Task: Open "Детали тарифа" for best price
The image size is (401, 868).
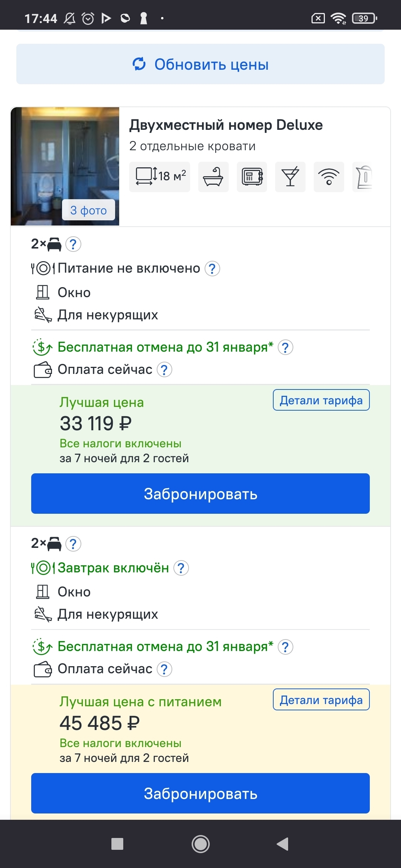Action: click(321, 400)
